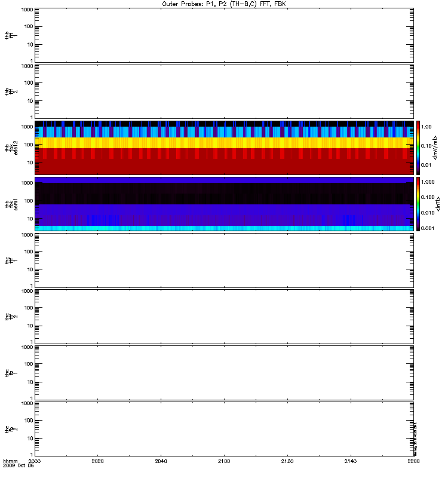Click the cyan bottom band in scm1 spectrogram
448x478 pixels.
(224, 228)
